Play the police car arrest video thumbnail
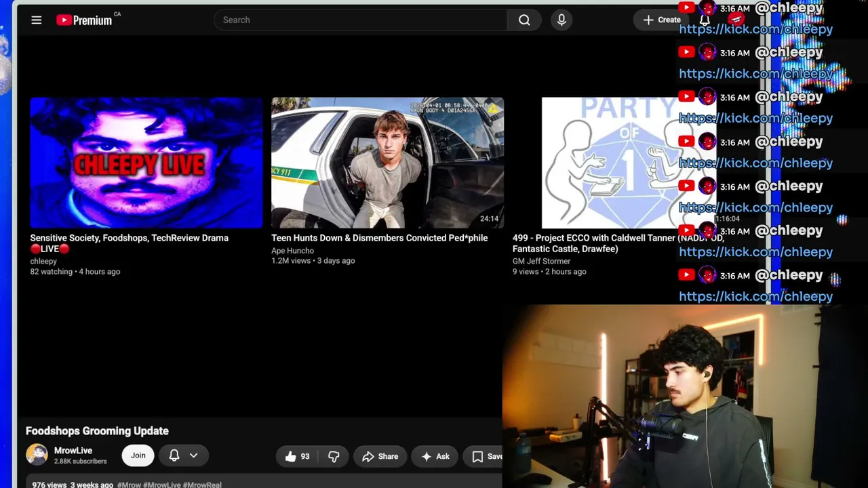Screen dimensions: 868x488 tap(387, 163)
